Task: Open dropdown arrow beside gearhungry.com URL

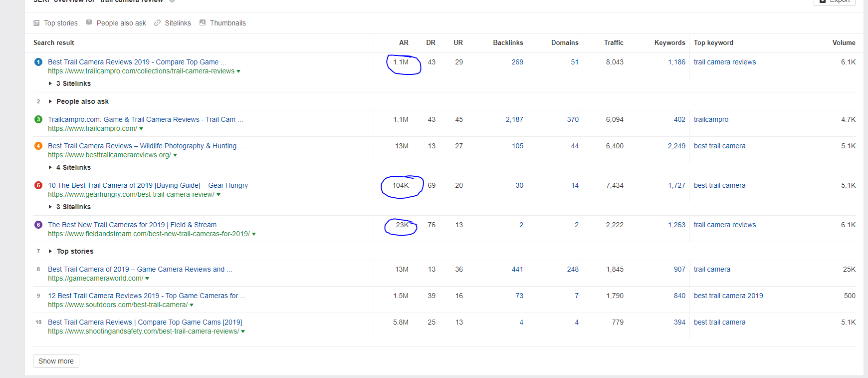Action: (x=218, y=195)
